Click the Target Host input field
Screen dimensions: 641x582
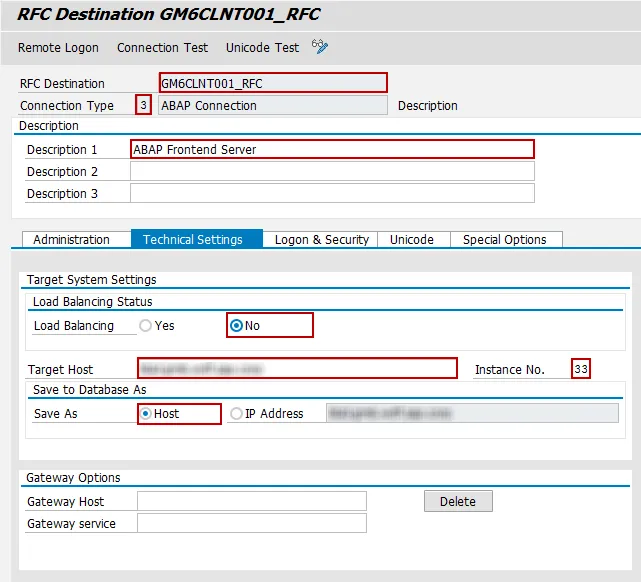tap(297, 369)
